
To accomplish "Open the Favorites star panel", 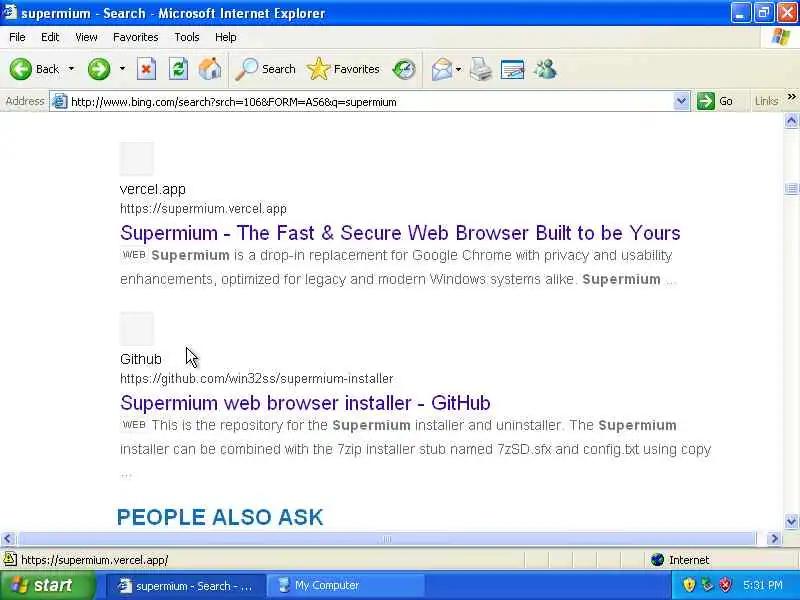I will (x=343, y=69).
